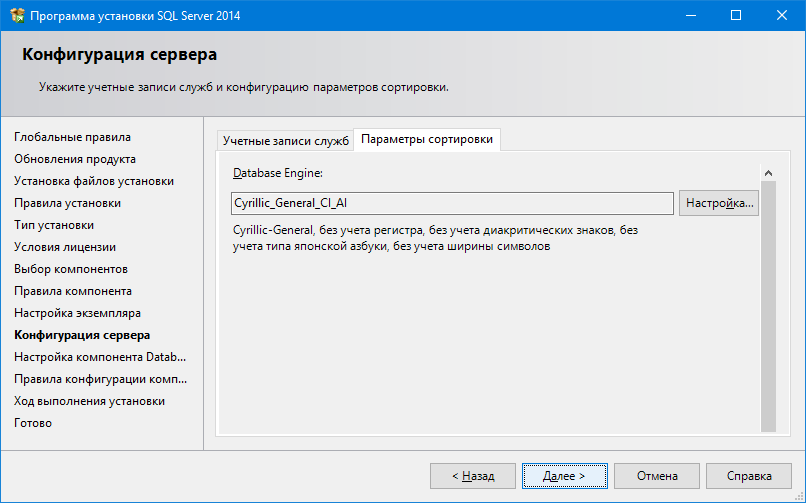Select the Параметры сортировки tab
The width and height of the screenshot is (806, 503).
[427, 140]
